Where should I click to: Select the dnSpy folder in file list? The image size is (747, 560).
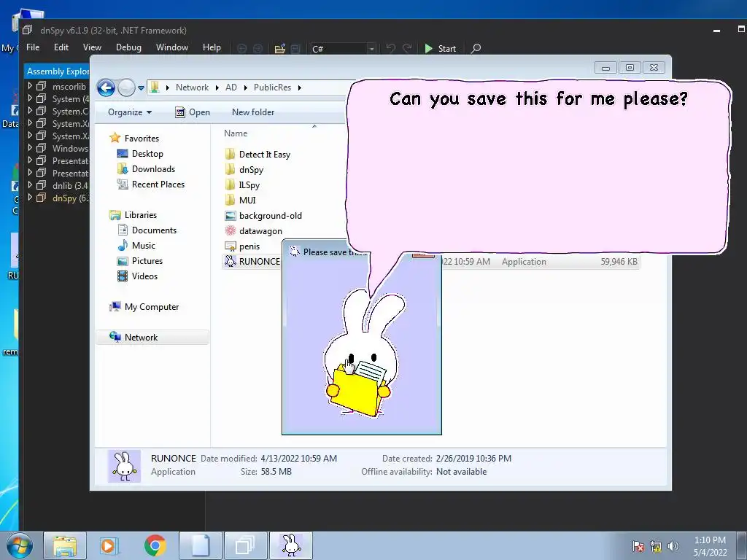[244, 169]
